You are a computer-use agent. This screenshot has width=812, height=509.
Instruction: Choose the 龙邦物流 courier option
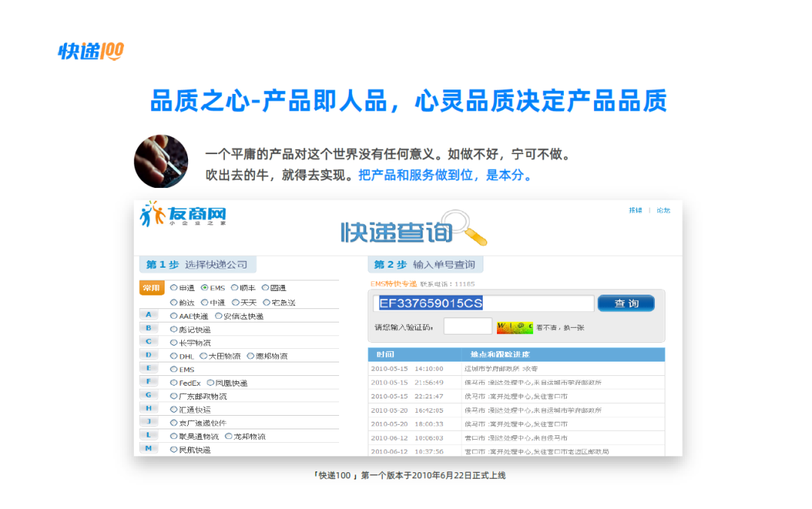[x=229, y=437]
